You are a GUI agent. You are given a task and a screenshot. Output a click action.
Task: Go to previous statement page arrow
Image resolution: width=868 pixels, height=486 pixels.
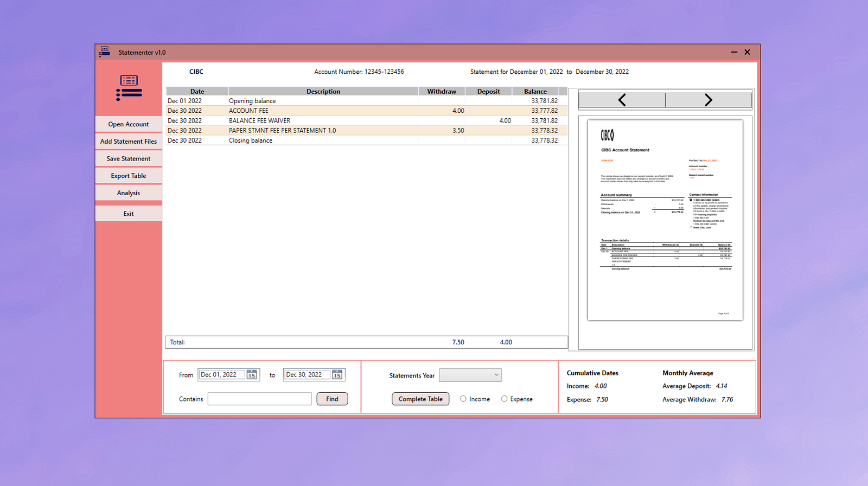(x=622, y=100)
